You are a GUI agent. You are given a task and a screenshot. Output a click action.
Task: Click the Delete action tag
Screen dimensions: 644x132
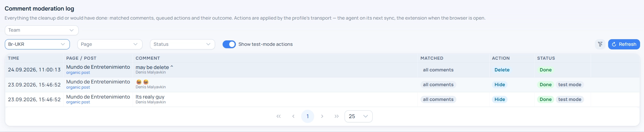coord(502,70)
